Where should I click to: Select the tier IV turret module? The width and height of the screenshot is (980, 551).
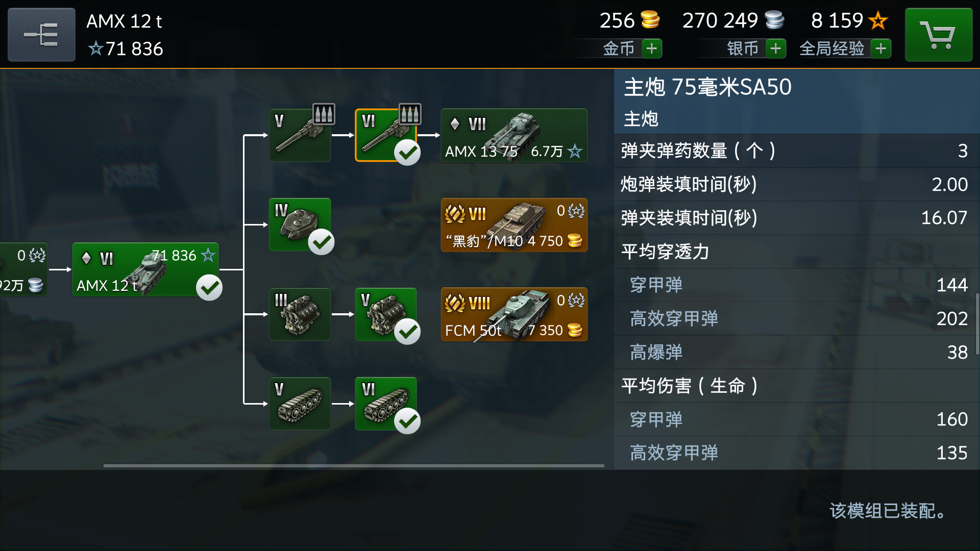[300, 224]
